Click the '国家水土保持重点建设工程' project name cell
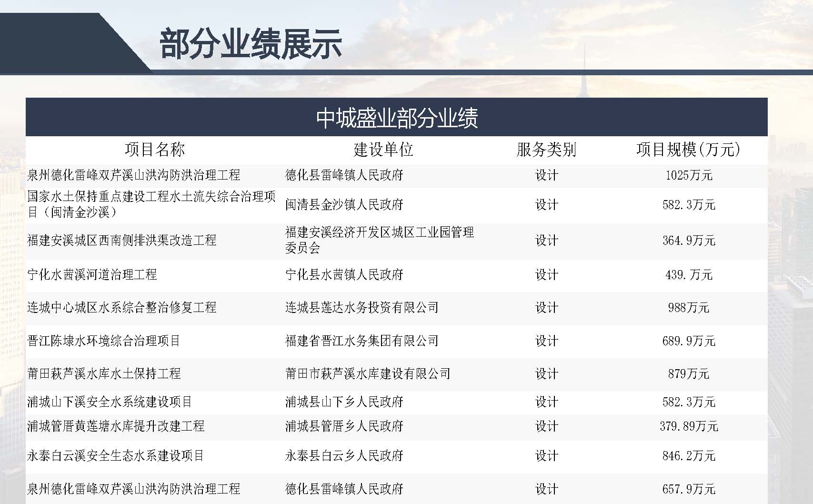The width and height of the screenshot is (813, 504). click(x=151, y=204)
